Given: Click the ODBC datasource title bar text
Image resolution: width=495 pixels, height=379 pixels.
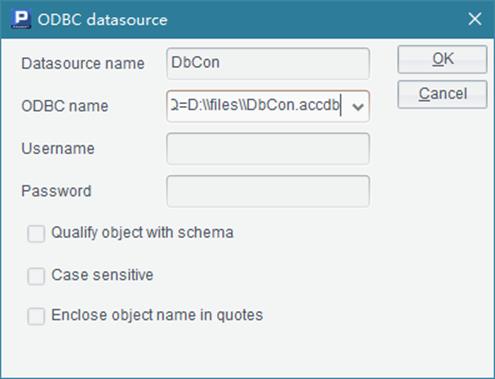Looking at the screenshot, I should [102, 20].
